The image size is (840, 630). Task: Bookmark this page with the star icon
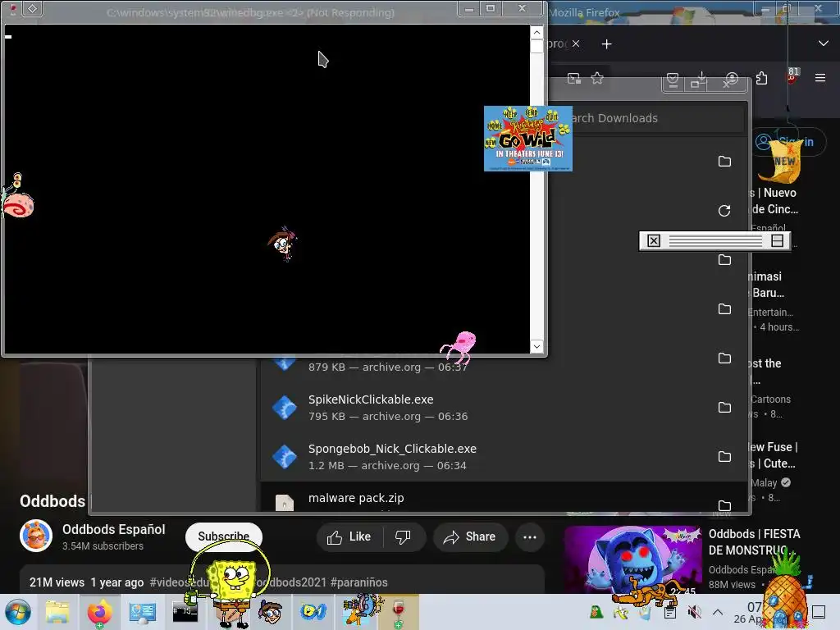(x=597, y=78)
